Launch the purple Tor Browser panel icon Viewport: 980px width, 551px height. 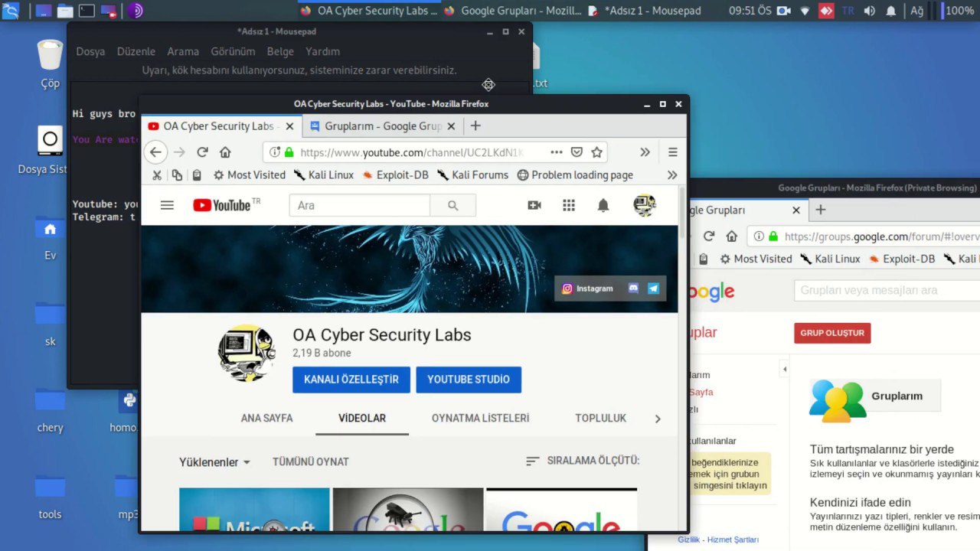pos(136,11)
